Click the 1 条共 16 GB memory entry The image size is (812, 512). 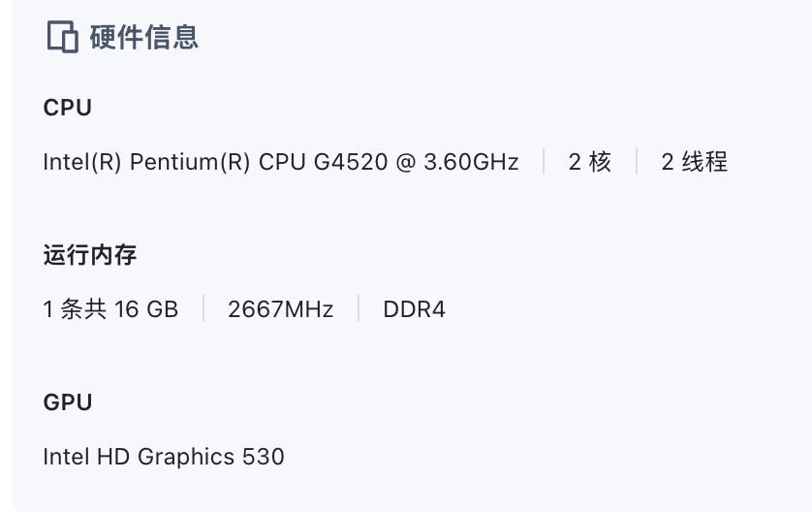[x=110, y=309]
